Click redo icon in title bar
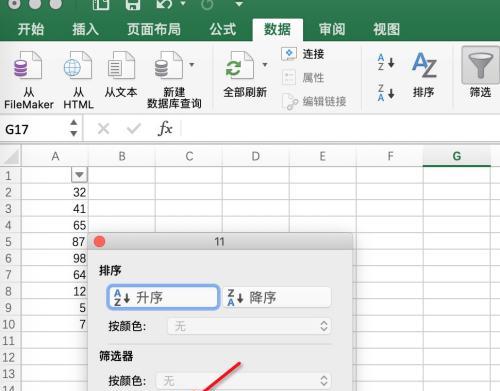This screenshot has height=391, width=500. 207,4
